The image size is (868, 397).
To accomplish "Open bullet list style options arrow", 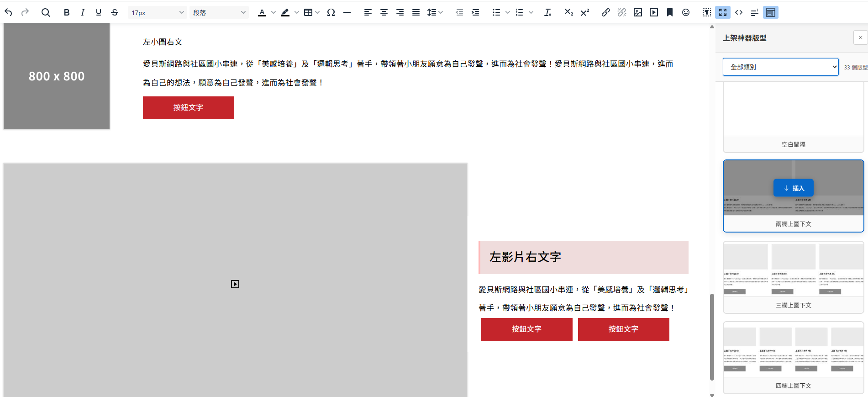I will point(508,12).
